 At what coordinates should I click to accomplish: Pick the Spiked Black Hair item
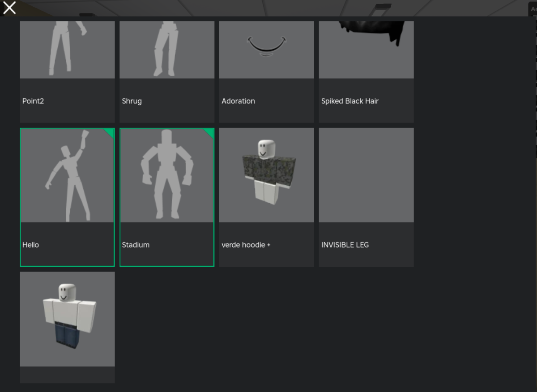pyautogui.click(x=366, y=72)
